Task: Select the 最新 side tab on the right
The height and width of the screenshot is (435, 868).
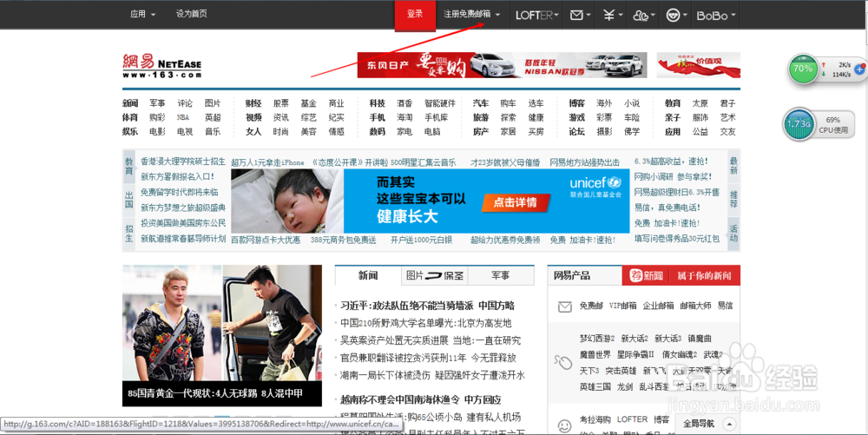Action: (733, 166)
